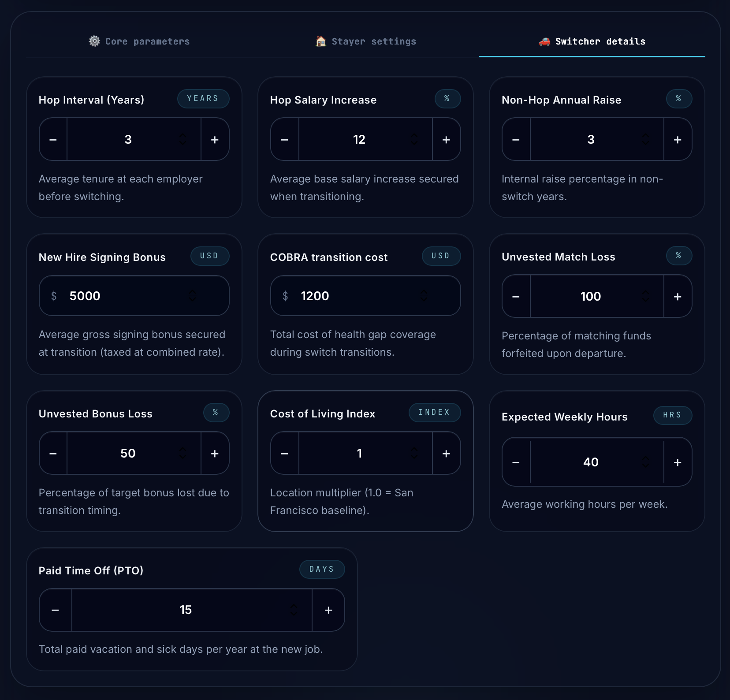Select the Switcher details tab

click(x=592, y=41)
